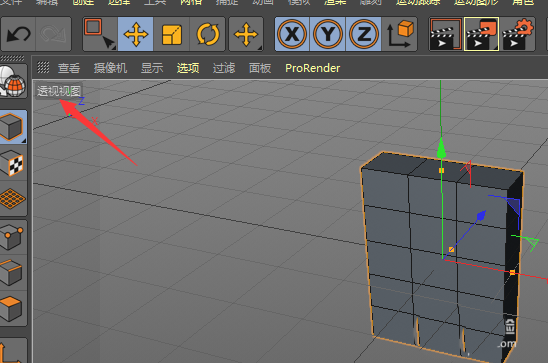
Task: Toggle the X axis lock
Action: pos(292,34)
